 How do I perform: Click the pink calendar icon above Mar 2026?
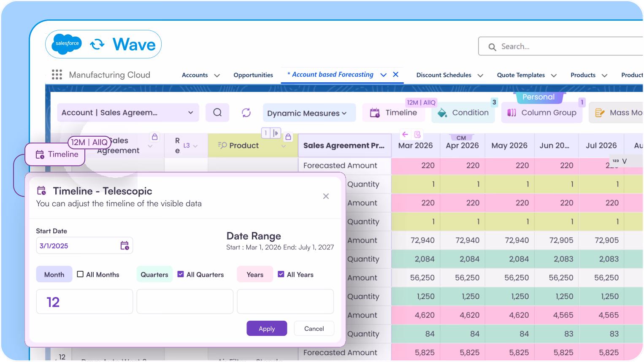click(x=417, y=134)
